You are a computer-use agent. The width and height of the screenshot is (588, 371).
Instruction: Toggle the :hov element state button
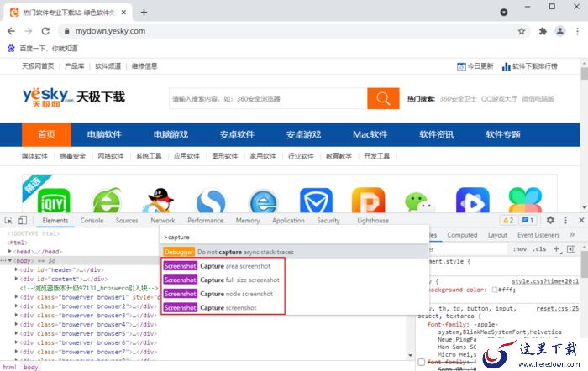[520, 249]
